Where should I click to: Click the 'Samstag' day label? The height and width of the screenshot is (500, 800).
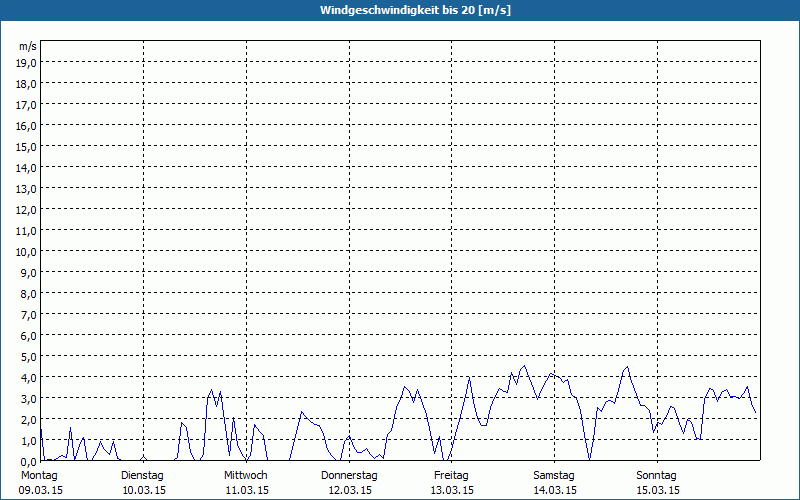click(x=554, y=476)
